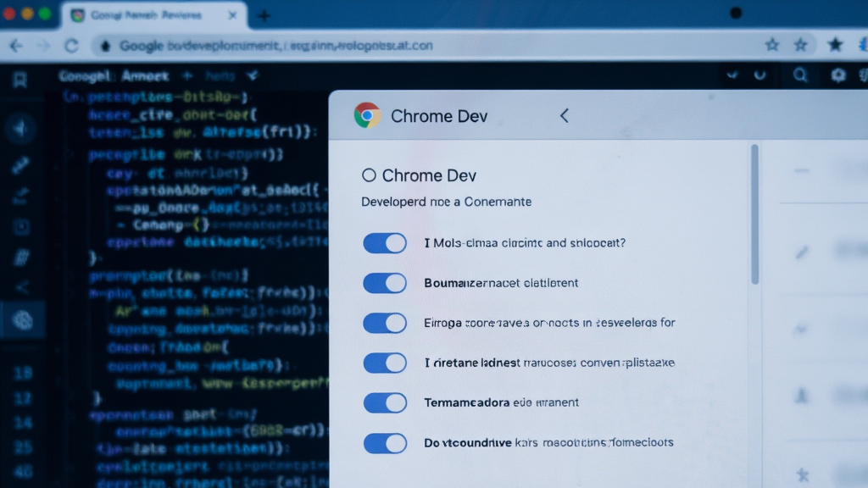
Task: Reload the page with refresh icon
Action: (x=71, y=46)
